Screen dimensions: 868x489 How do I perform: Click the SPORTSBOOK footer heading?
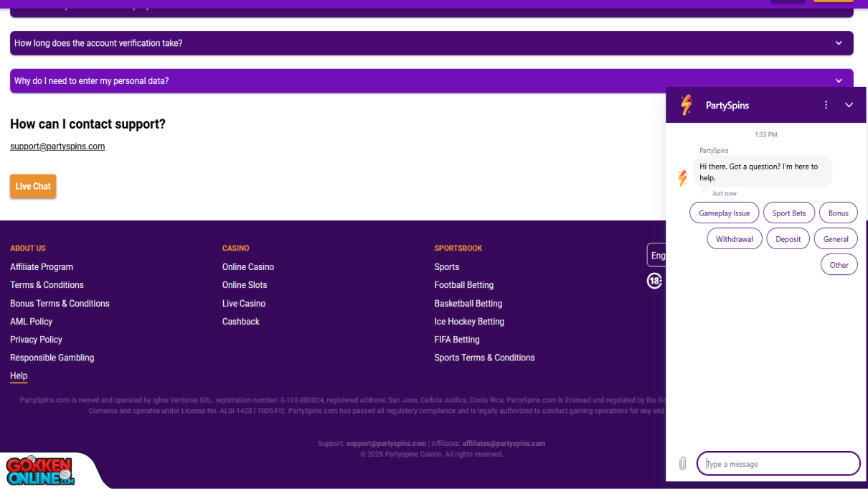[x=458, y=248]
